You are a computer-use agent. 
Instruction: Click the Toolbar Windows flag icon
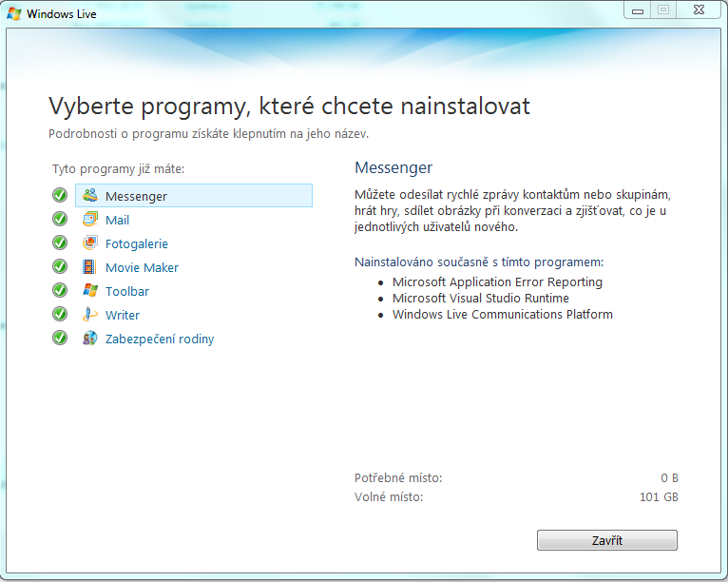(x=89, y=290)
